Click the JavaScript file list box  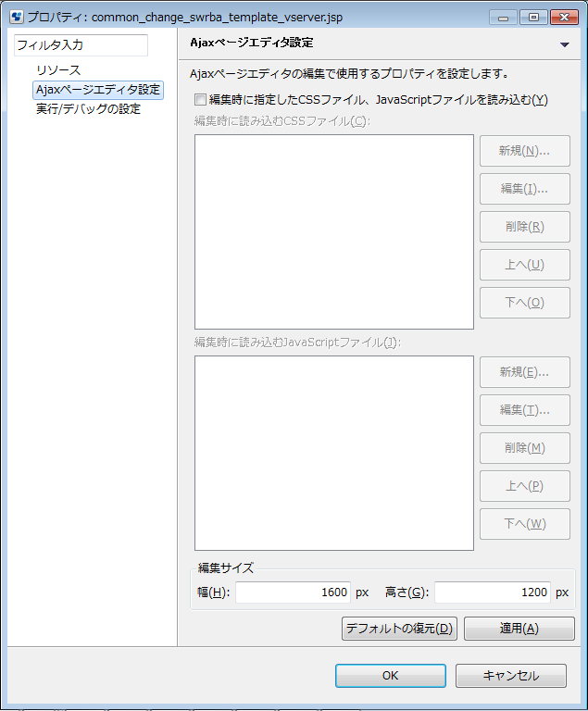(334, 453)
